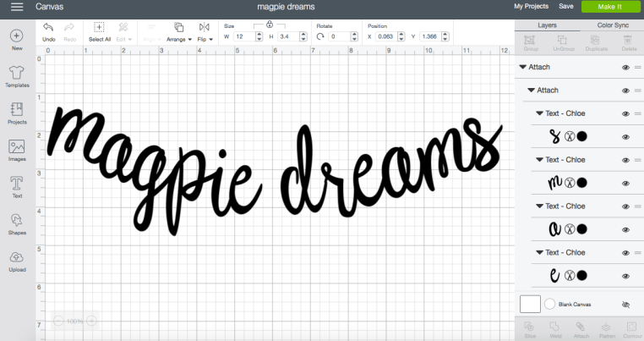Click the Height size input field

pos(288,36)
